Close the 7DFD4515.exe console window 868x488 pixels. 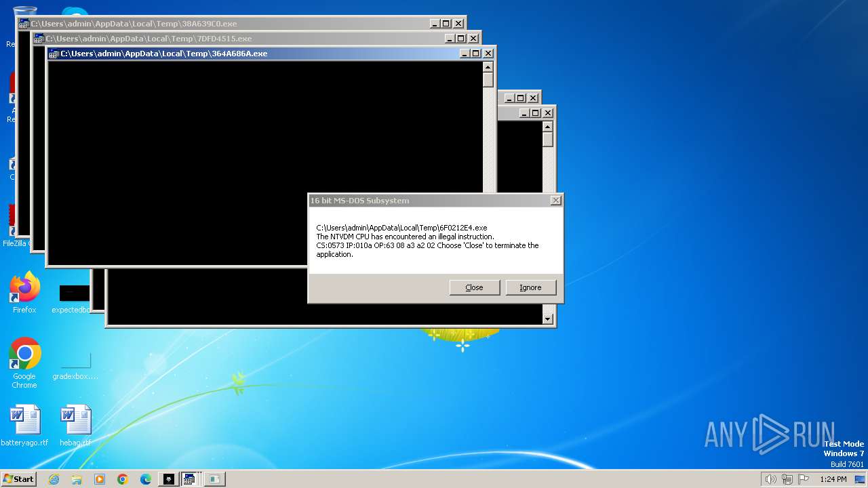click(x=473, y=39)
